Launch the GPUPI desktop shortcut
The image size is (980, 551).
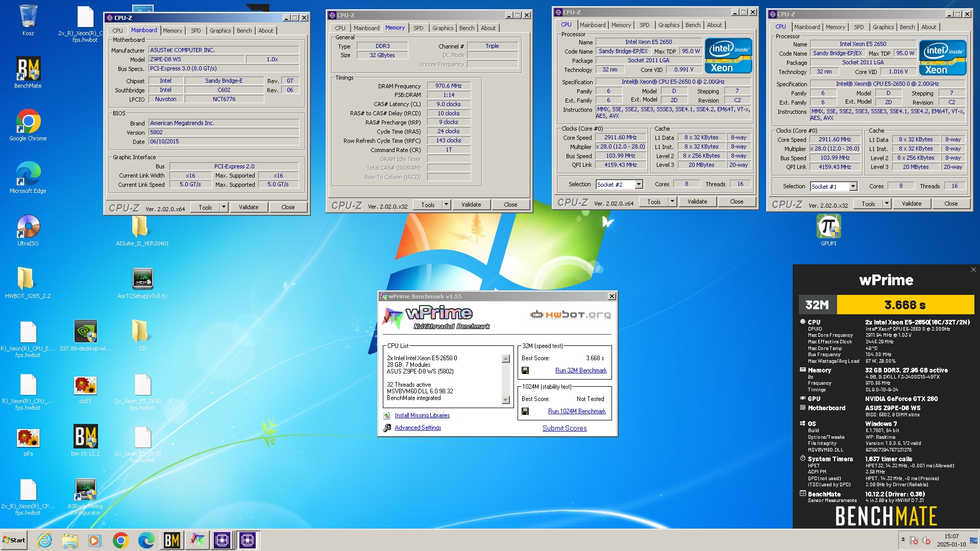point(828,230)
